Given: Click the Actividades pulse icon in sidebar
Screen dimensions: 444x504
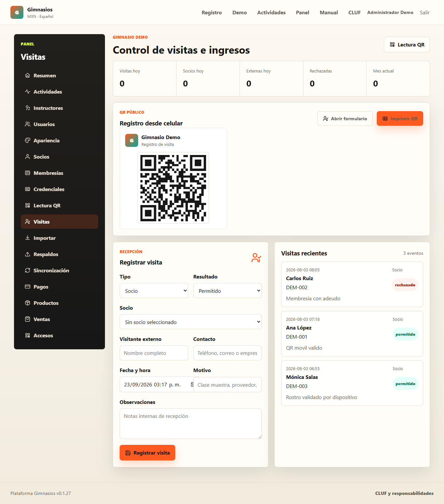Looking at the screenshot, I should (x=28, y=92).
